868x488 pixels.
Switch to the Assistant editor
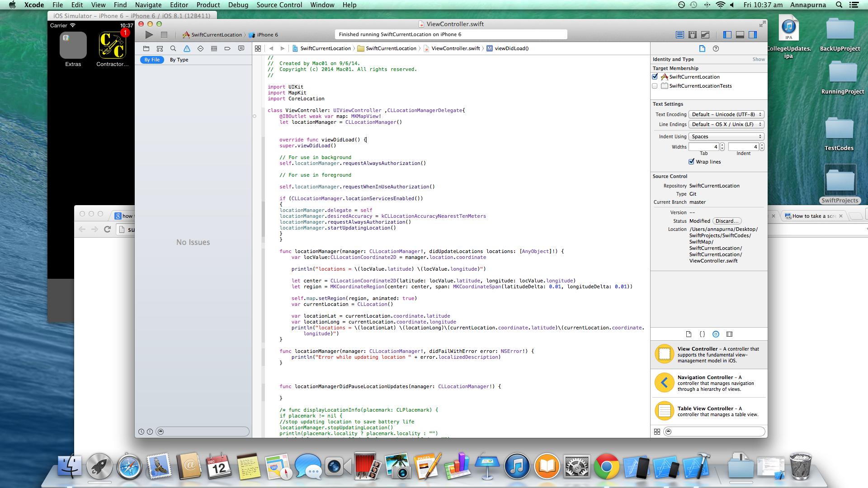click(692, 35)
